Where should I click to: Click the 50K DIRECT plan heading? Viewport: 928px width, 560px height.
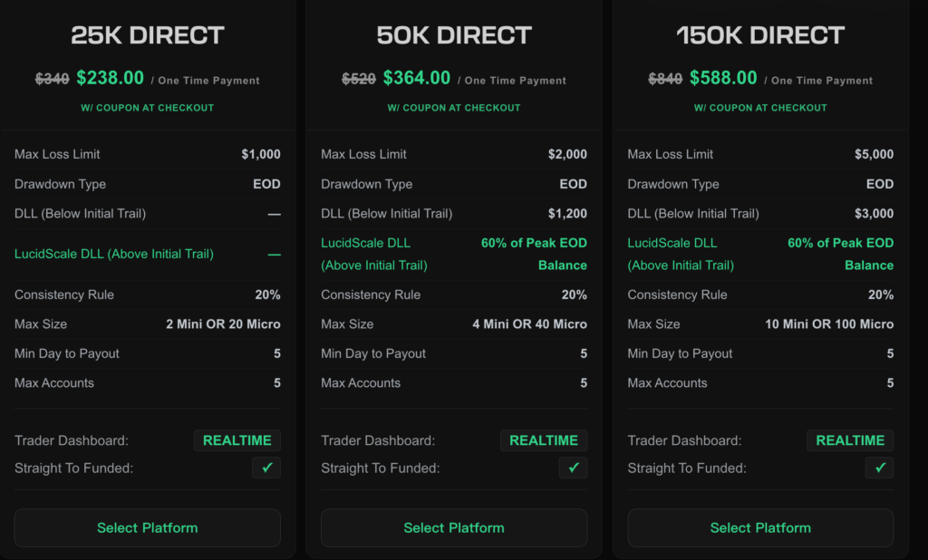[454, 35]
